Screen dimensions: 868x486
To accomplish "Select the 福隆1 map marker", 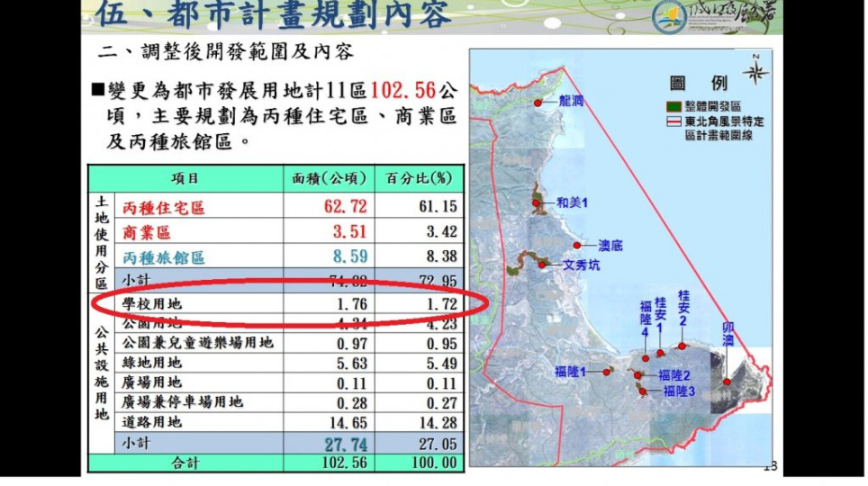I will coord(608,371).
